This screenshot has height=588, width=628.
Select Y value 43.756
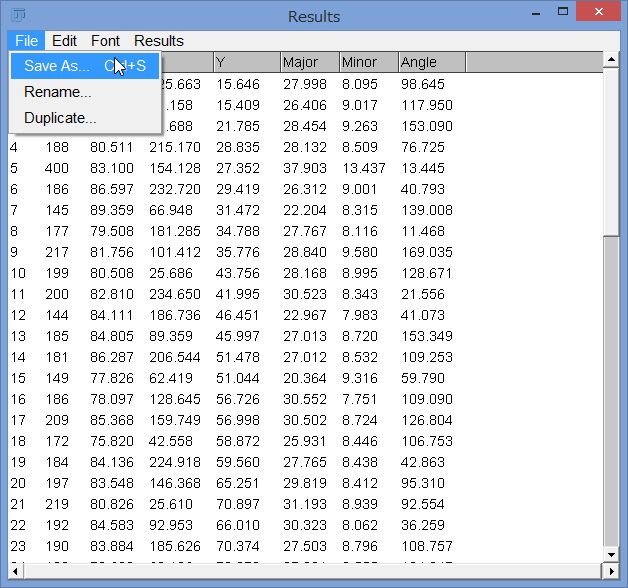click(238, 274)
